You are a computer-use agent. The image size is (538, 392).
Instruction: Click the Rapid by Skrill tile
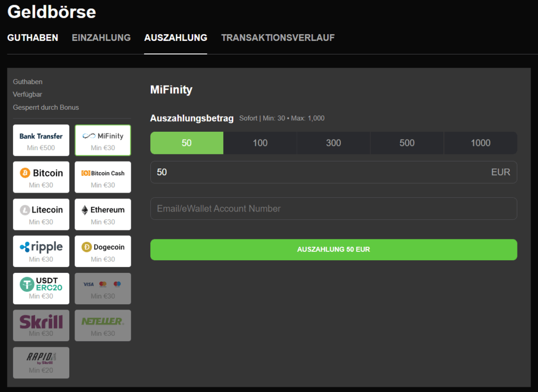[41, 363]
